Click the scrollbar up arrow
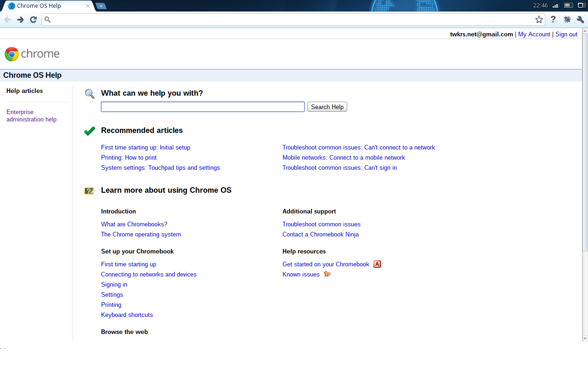The width and height of the screenshot is (588, 368). pos(585,31)
